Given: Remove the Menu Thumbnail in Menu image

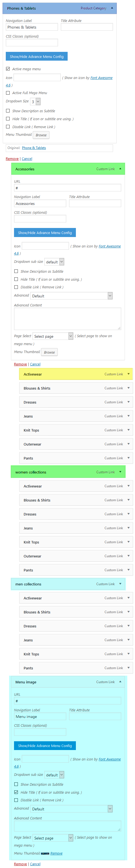Looking at the screenshot, I should [x=56, y=853].
